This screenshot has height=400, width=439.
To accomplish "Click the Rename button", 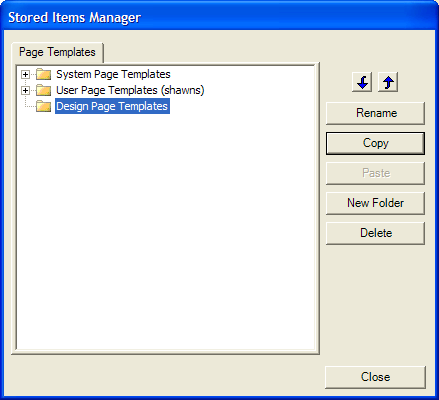I will click(x=375, y=113).
